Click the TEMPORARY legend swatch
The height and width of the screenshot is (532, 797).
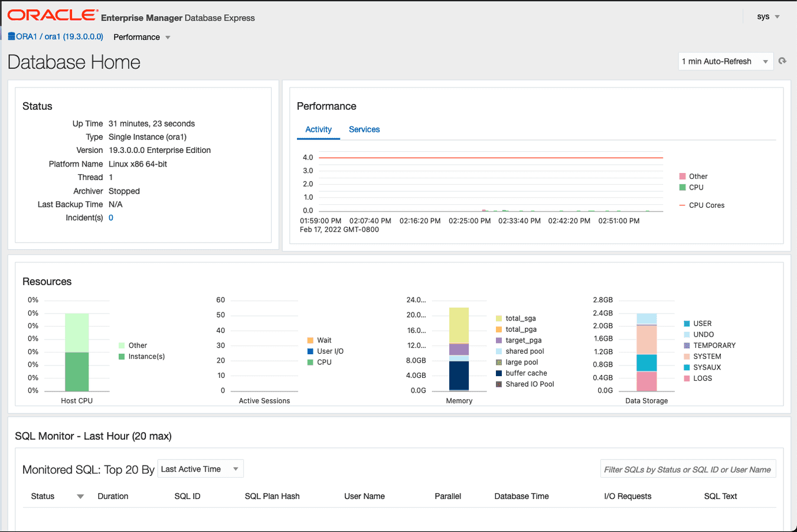pos(687,345)
